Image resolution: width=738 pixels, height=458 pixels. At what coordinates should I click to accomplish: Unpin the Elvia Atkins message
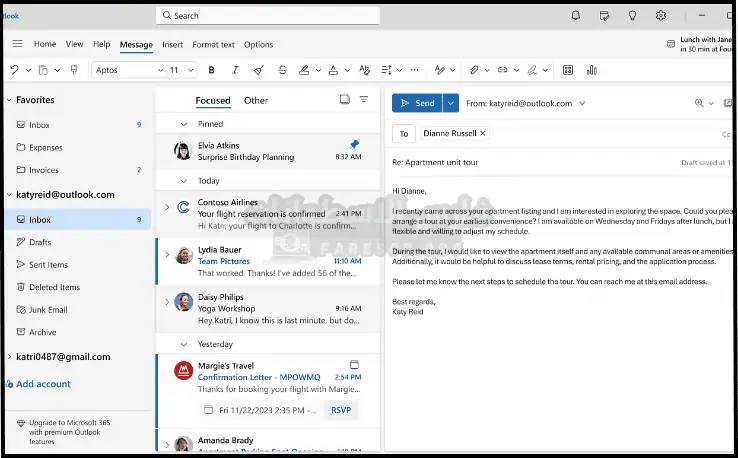click(x=354, y=145)
